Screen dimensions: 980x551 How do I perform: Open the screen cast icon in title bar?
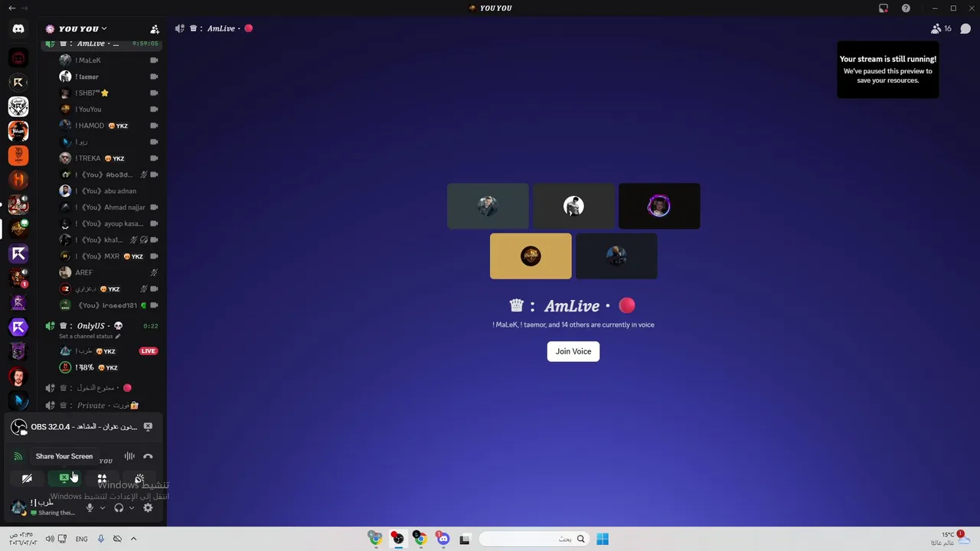[884, 8]
